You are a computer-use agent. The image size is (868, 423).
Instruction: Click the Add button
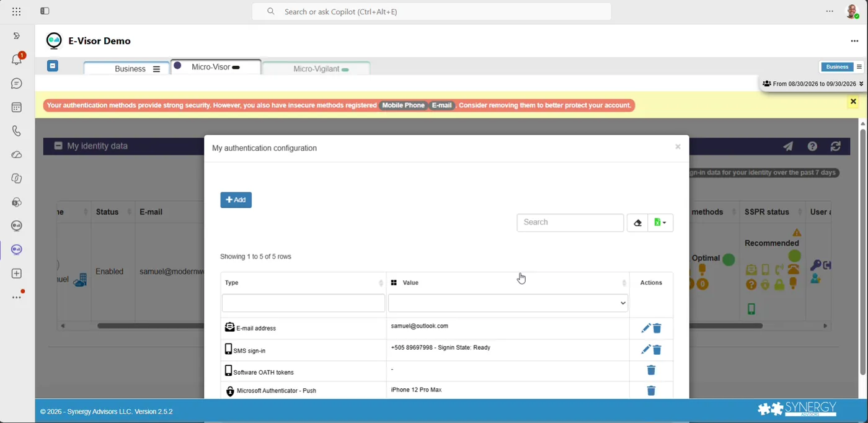click(x=236, y=200)
